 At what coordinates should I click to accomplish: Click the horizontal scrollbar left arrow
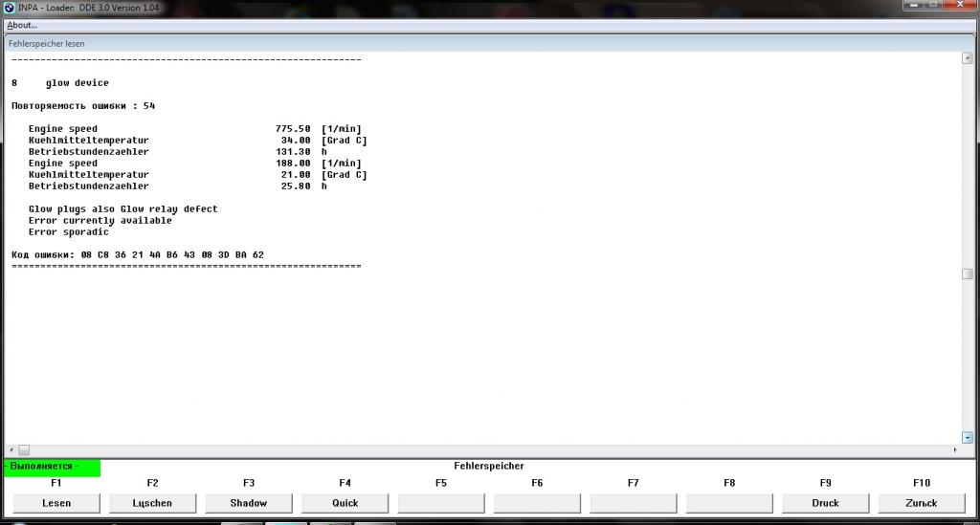(x=11, y=450)
